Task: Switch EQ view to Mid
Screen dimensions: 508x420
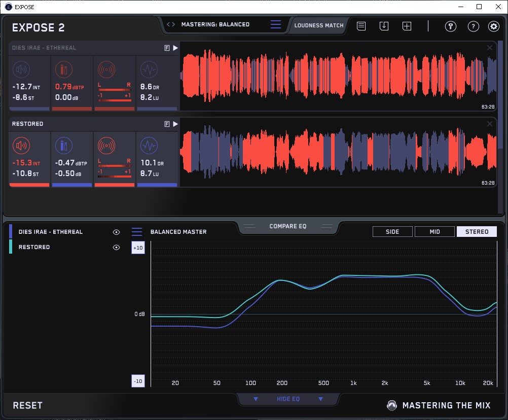Action: click(434, 232)
